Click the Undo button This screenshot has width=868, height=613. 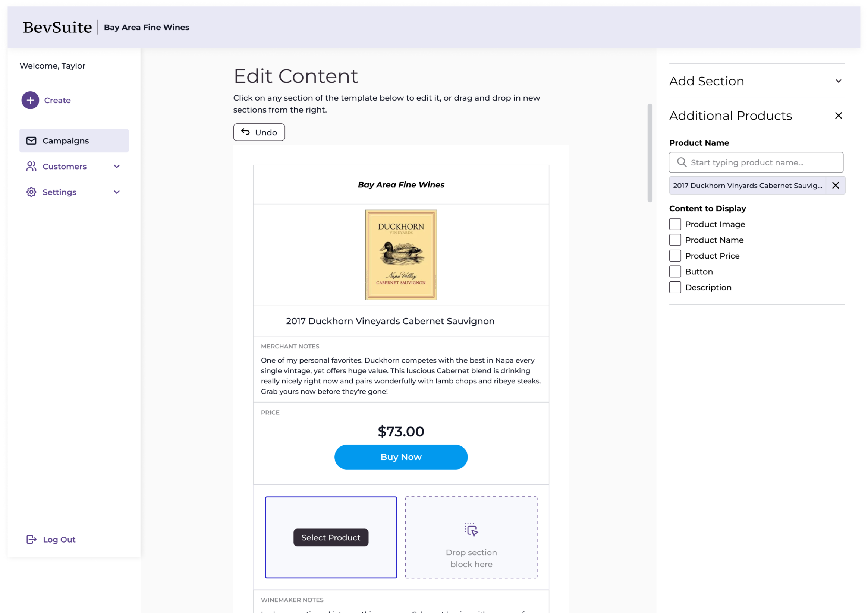pyautogui.click(x=259, y=132)
